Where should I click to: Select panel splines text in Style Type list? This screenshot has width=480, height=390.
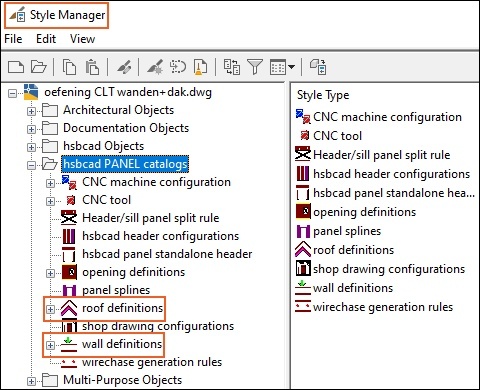click(347, 231)
